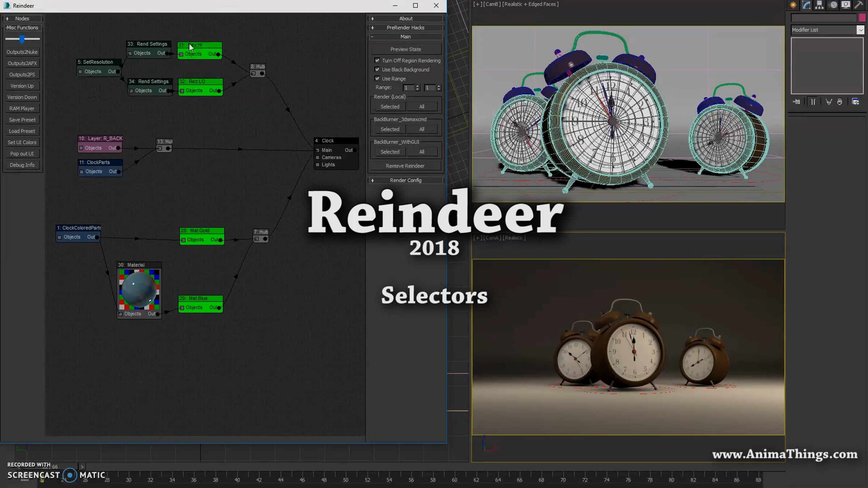Select the "33: Rend Settings" node header

pyautogui.click(x=148, y=44)
